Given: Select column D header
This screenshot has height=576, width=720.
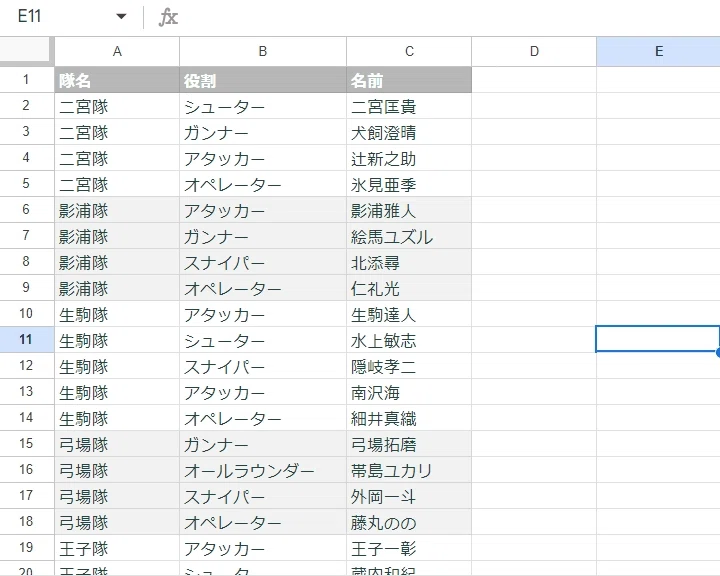Looking at the screenshot, I should point(534,51).
